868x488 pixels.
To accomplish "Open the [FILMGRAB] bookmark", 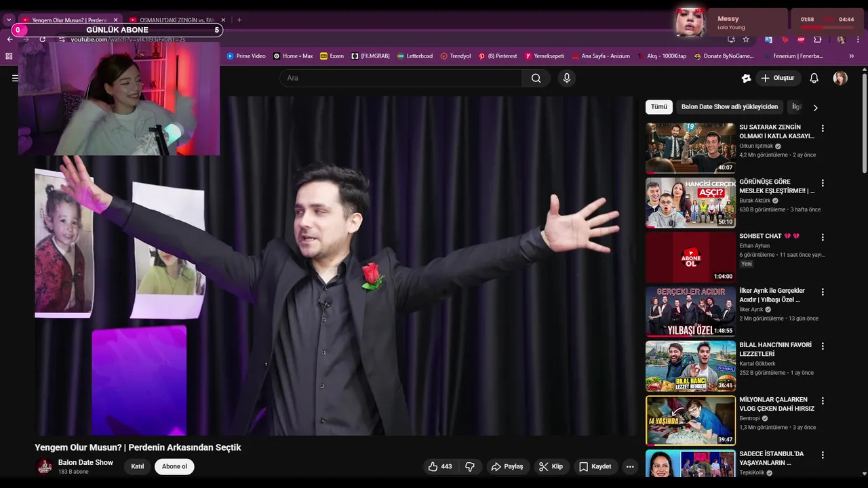I will point(370,56).
